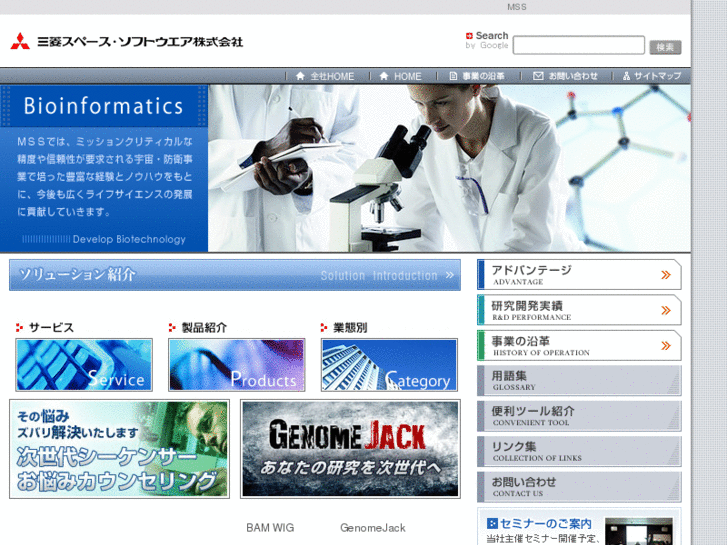Click the MSS label at the top
727x545 pixels.
coord(517,7)
